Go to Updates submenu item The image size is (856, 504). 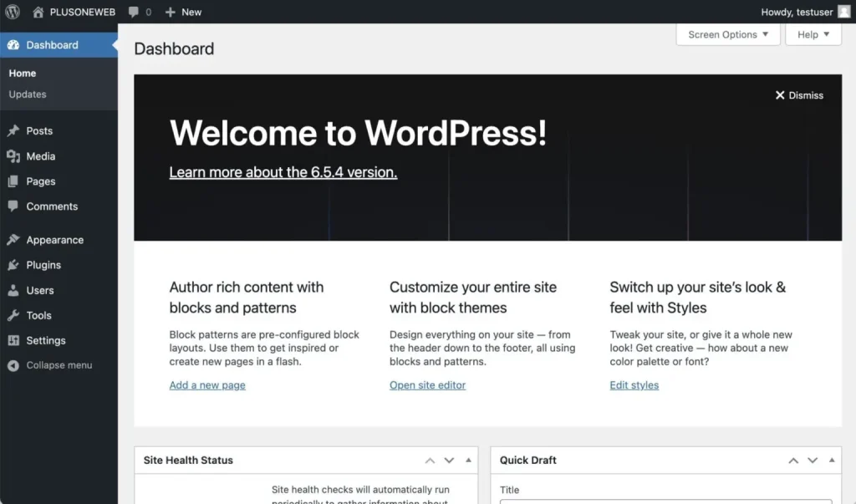tap(28, 94)
